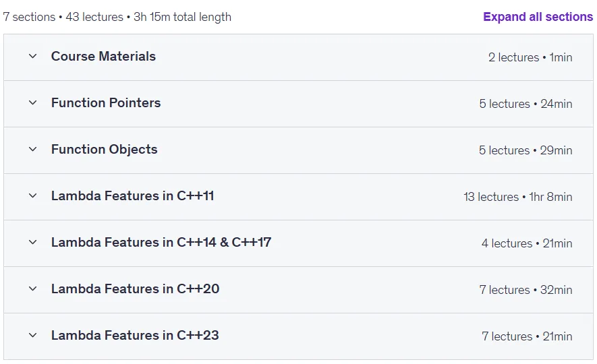Open the chevron for Lambda Features in C++11
597x364 pixels.
click(x=33, y=196)
